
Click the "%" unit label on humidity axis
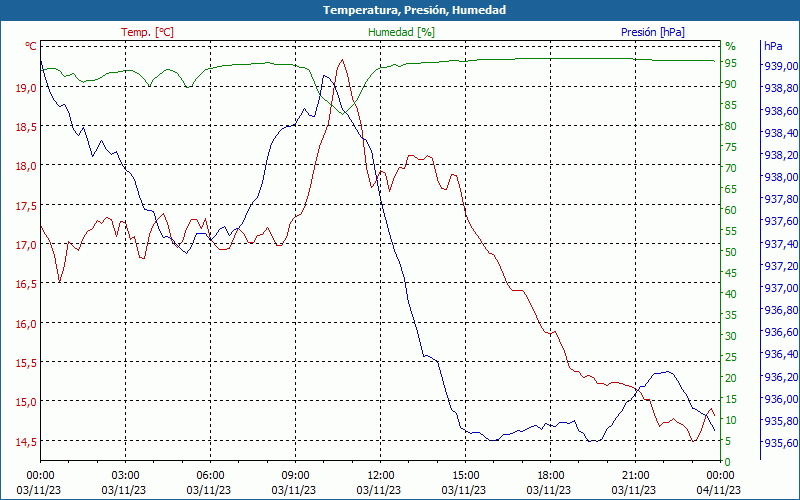731,46
